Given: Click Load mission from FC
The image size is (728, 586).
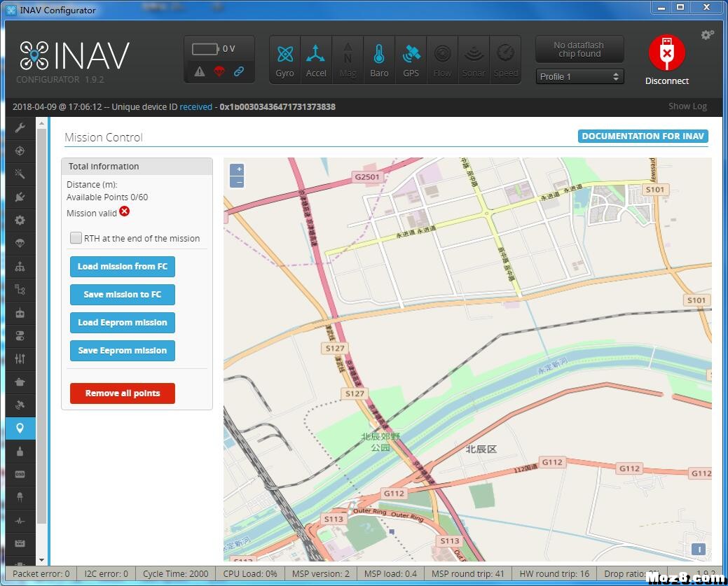Looking at the screenshot, I should (123, 266).
